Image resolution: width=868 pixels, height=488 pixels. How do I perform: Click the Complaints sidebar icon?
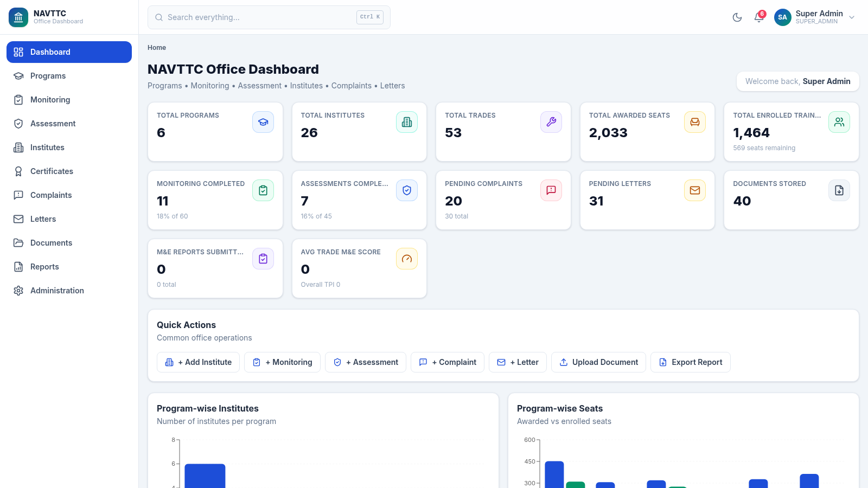click(18, 195)
